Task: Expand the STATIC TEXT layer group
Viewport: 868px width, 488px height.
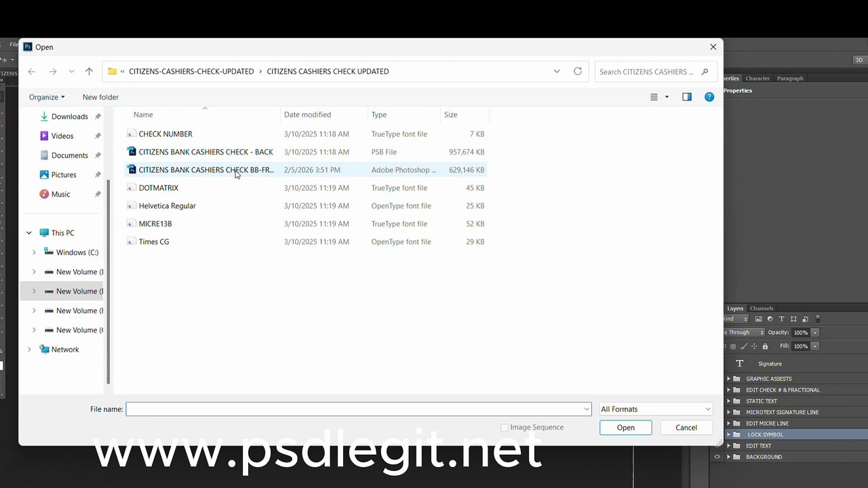Action: click(x=729, y=401)
